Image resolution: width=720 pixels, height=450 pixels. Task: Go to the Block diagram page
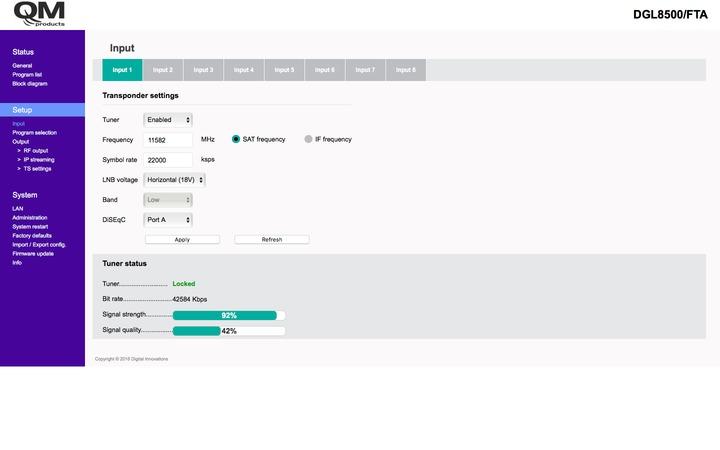pos(29,83)
